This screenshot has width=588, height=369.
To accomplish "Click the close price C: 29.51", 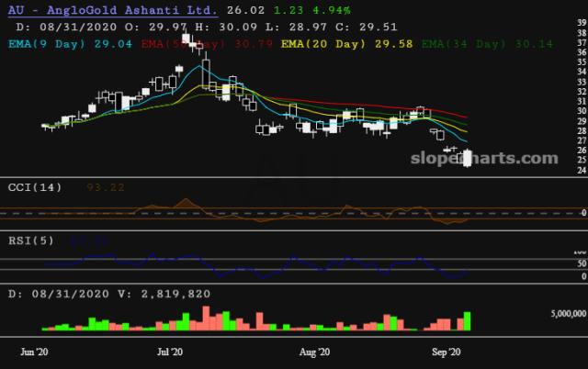I will click(x=366, y=27).
